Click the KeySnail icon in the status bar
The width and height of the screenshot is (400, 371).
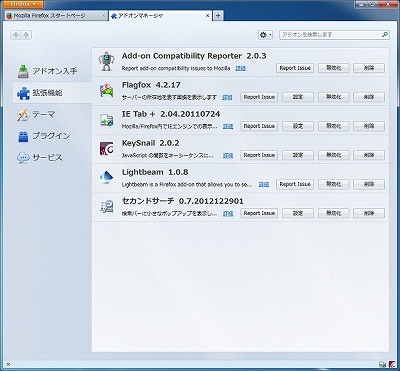[x=392, y=364]
